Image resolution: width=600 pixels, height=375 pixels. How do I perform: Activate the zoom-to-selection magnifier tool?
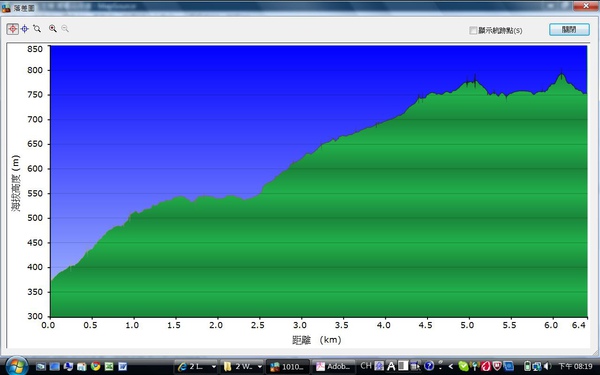point(37,29)
